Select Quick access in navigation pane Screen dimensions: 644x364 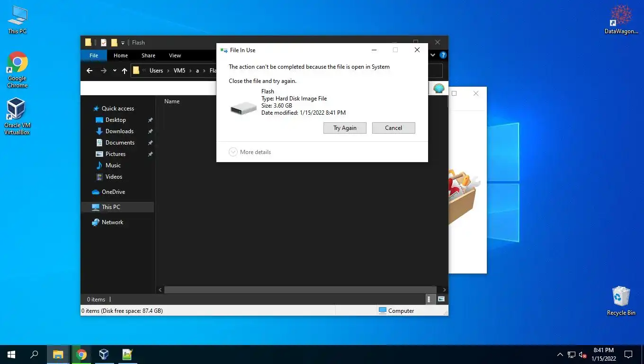[118, 109]
